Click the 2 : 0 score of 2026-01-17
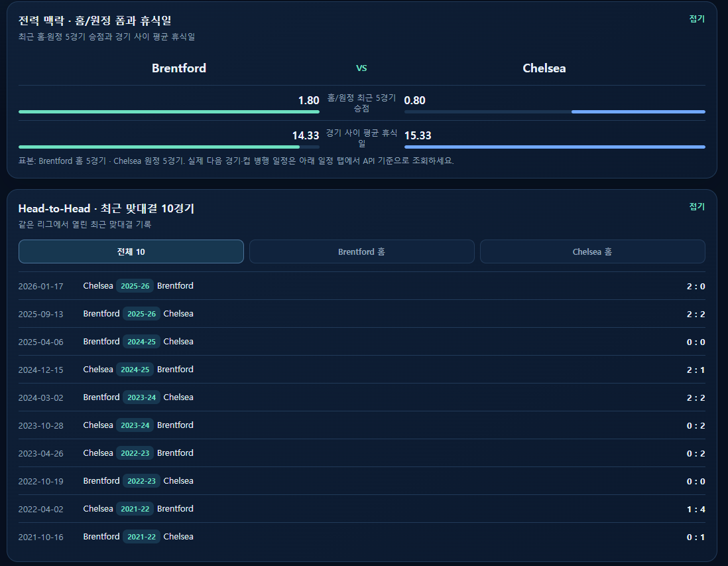728x566 pixels. tap(696, 286)
